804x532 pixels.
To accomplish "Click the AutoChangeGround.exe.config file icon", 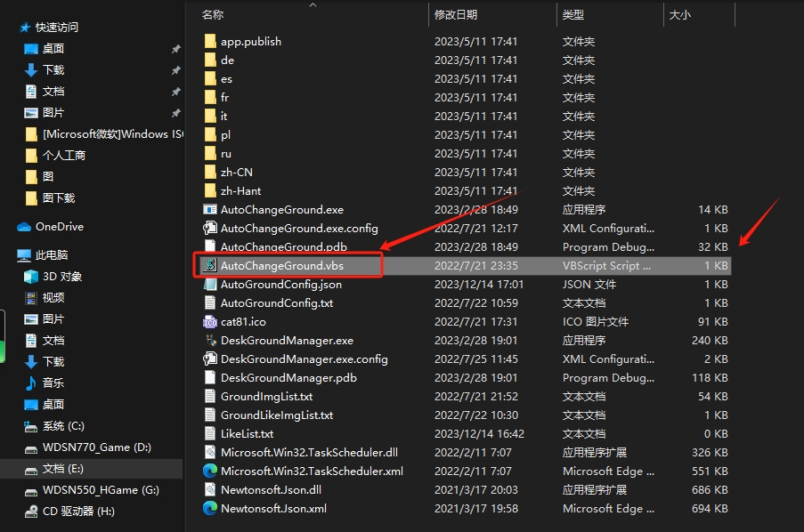I will [x=210, y=228].
